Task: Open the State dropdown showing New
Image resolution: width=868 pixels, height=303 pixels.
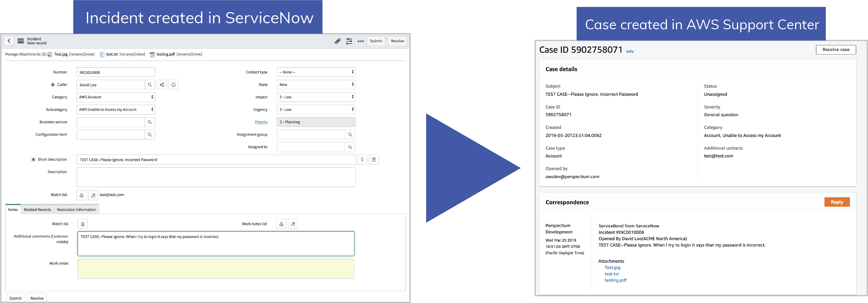Action: (x=316, y=85)
